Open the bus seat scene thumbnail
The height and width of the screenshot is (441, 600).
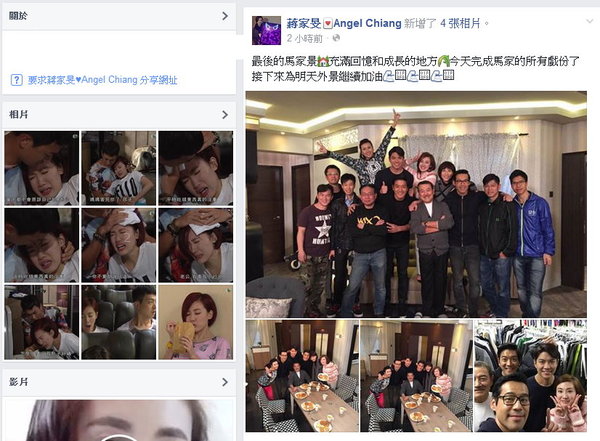(119, 322)
